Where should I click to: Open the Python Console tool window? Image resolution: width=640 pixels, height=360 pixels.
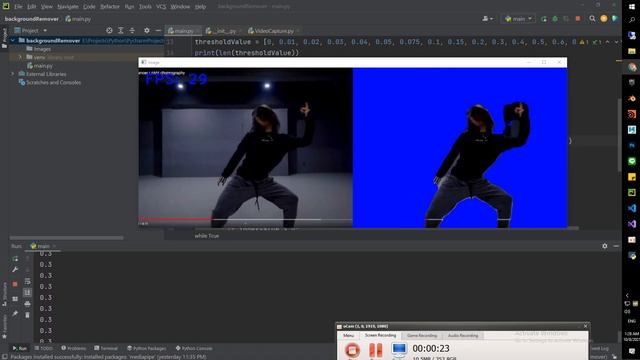tap(194, 348)
